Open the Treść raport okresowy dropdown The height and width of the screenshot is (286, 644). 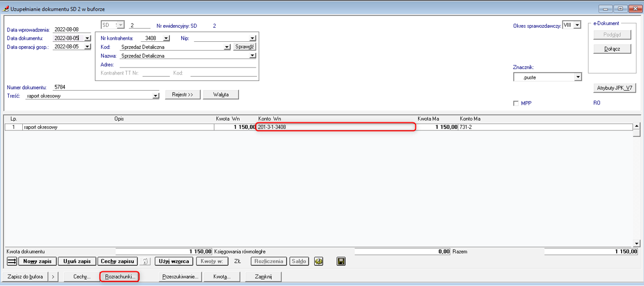click(x=155, y=96)
